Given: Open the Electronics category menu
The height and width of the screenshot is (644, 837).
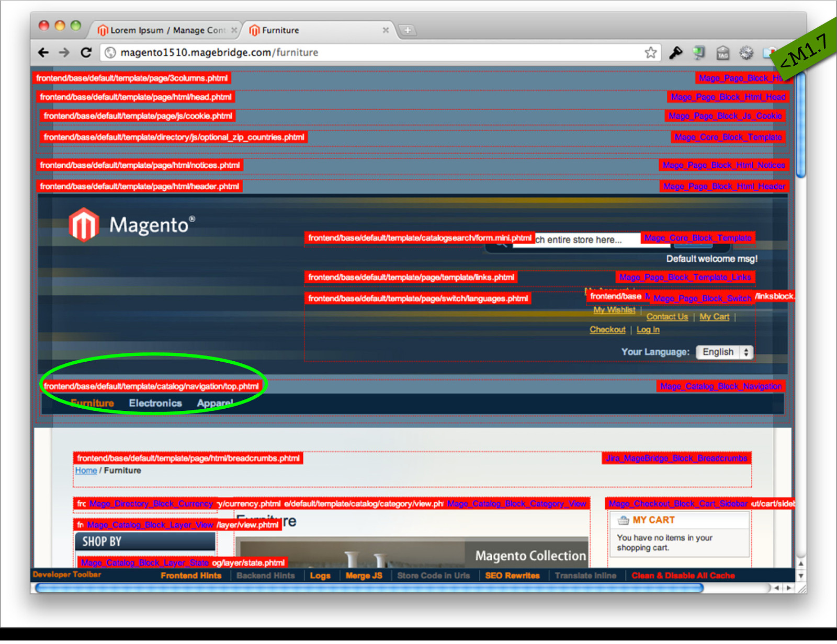Looking at the screenshot, I should pos(155,403).
